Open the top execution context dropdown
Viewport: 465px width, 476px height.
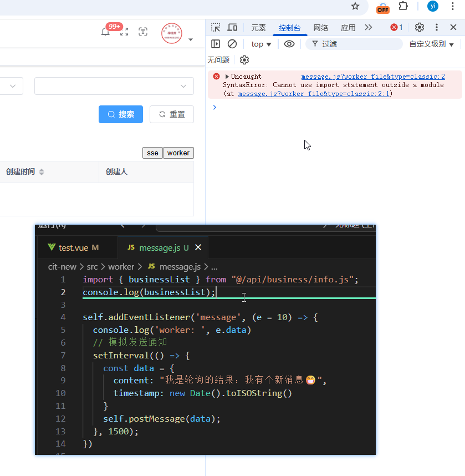(260, 44)
